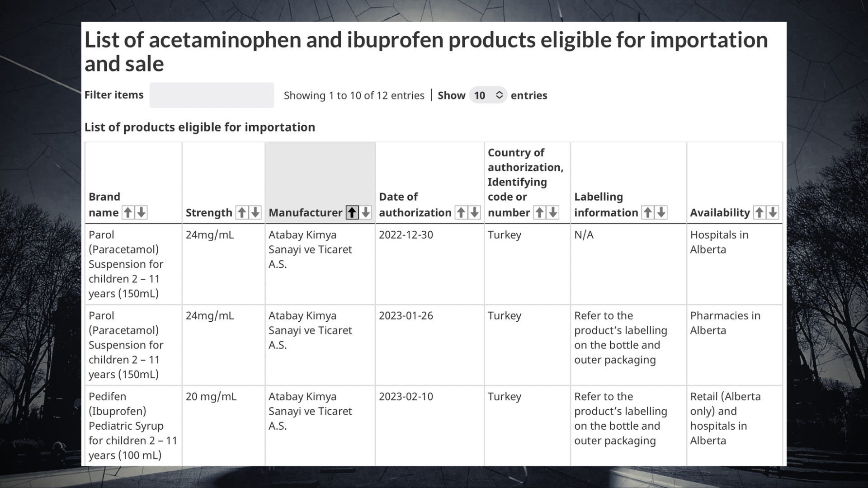Viewport: 868px width, 488px height.
Task: Sort Strength column descending arrow
Action: click(255, 212)
